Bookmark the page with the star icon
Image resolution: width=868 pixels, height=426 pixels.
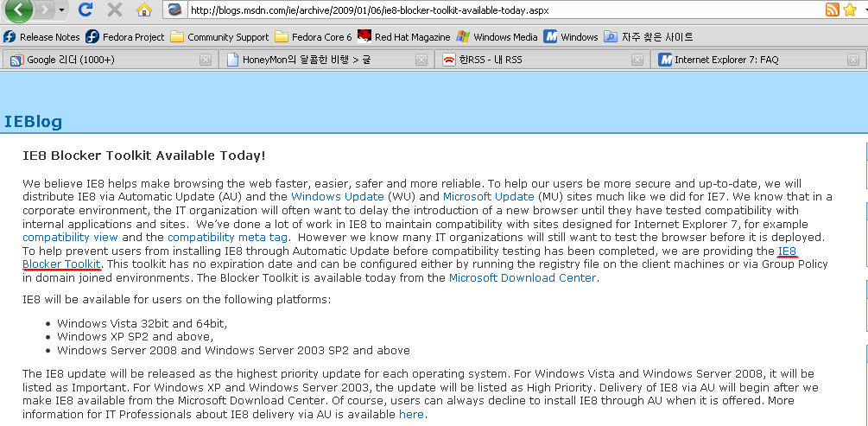850,10
